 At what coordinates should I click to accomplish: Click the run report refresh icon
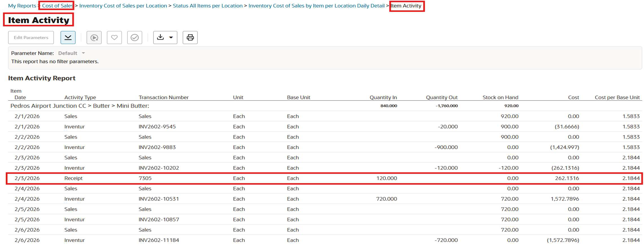click(94, 38)
